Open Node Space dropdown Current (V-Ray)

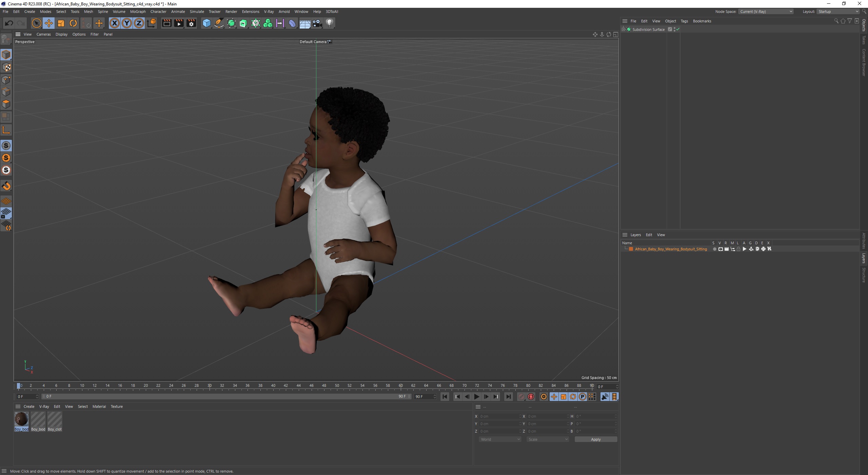pos(766,12)
